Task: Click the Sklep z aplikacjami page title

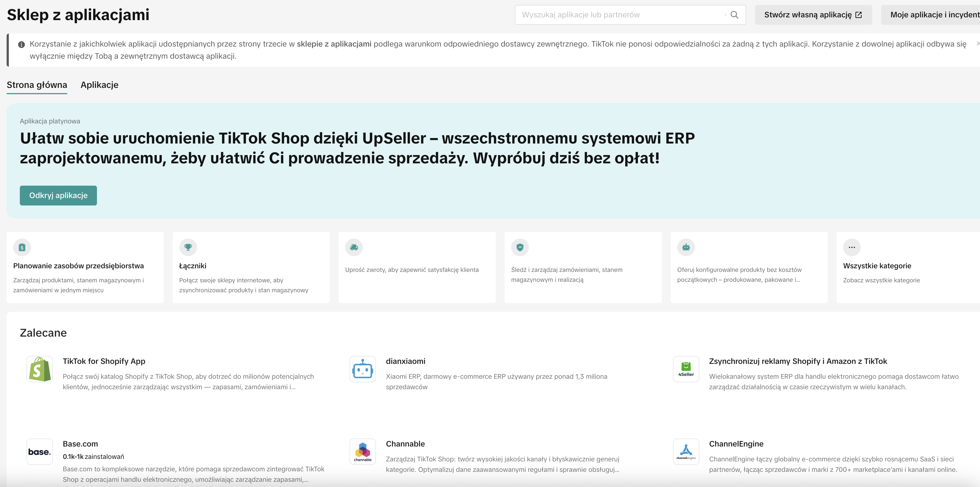Action: click(x=78, y=15)
